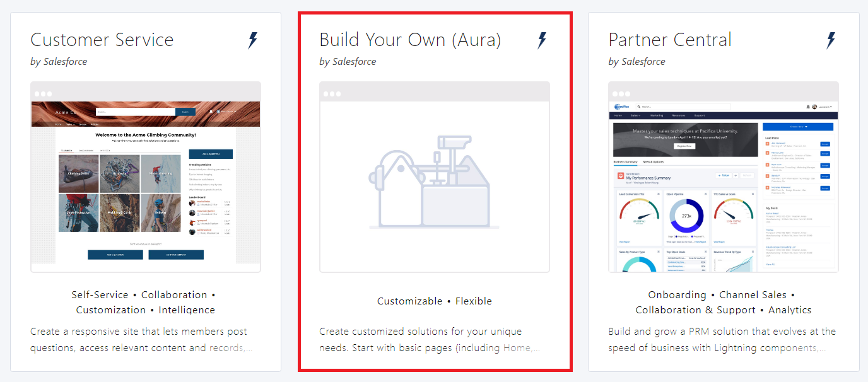Click 'by Salesforce' under Partner Central
Image resolution: width=868 pixels, height=382 pixels.
pyautogui.click(x=636, y=62)
